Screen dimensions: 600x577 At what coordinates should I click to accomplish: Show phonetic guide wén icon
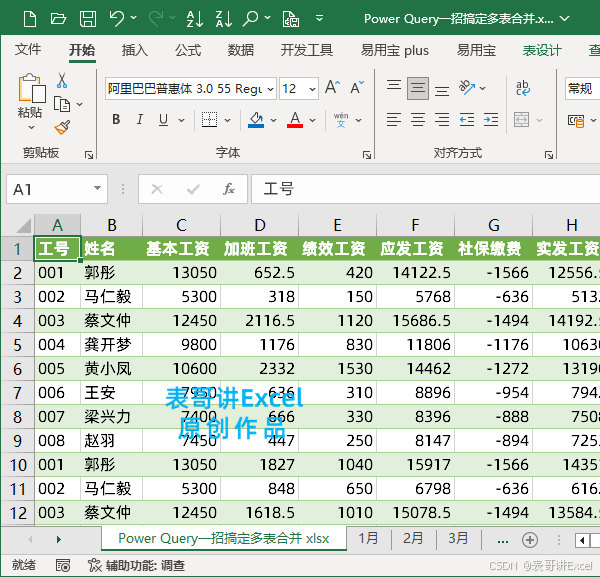click(x=341, y=120)
